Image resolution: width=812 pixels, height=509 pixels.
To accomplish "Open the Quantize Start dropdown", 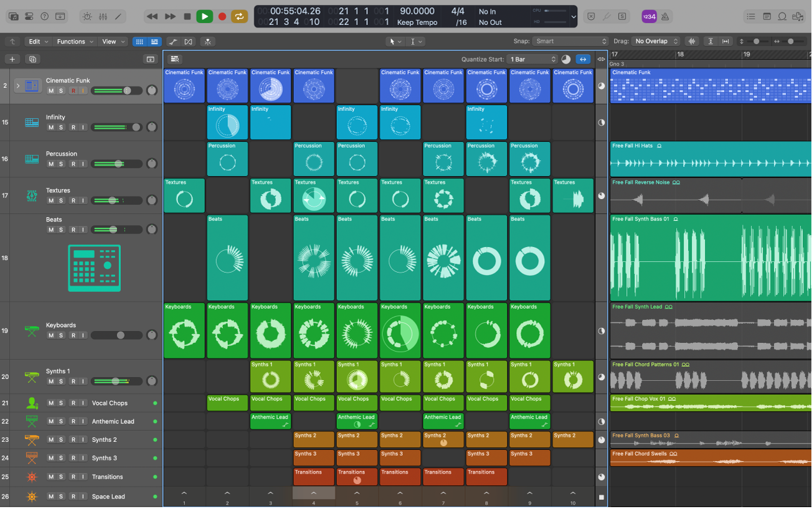I will point(532,59).
